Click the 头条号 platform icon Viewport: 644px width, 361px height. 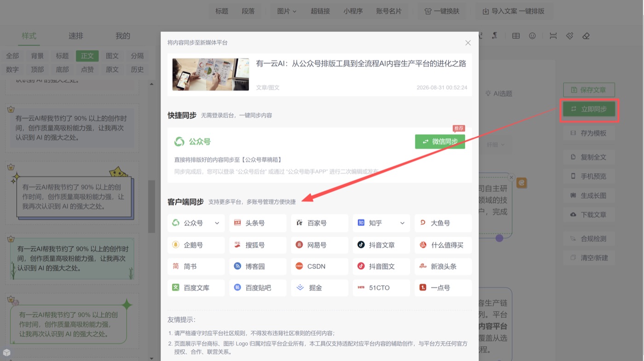pos(237,223)
